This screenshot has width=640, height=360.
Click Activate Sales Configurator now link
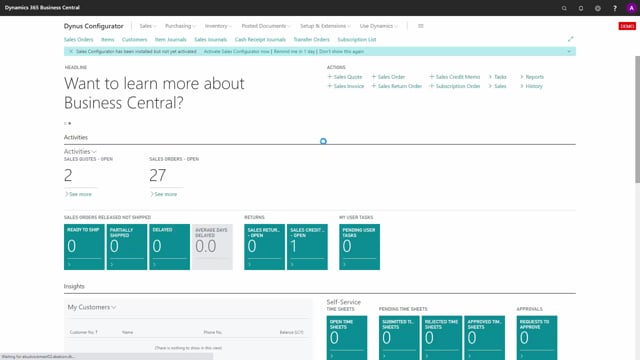pyautogui.click(x=237, y=51)
